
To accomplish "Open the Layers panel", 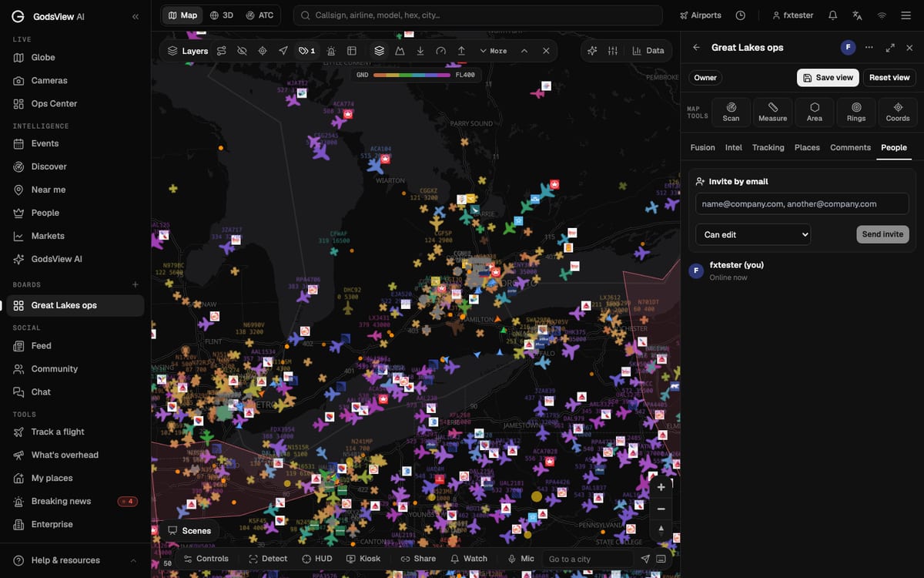I will (188, 51).
